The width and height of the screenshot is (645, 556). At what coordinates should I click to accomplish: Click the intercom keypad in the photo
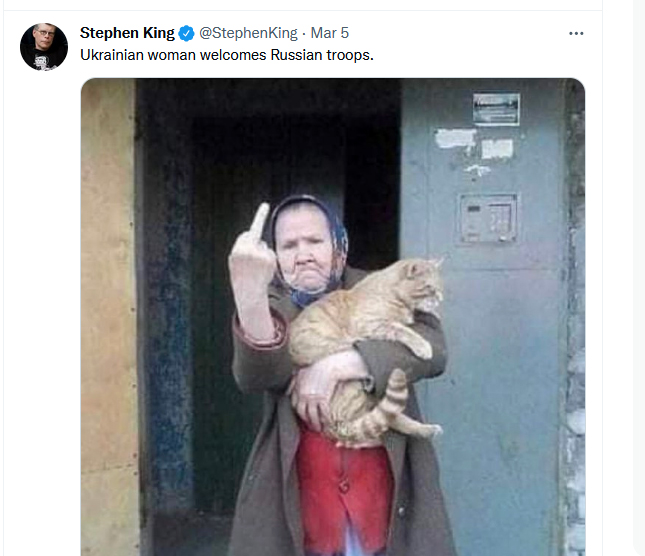pos(488,218)
